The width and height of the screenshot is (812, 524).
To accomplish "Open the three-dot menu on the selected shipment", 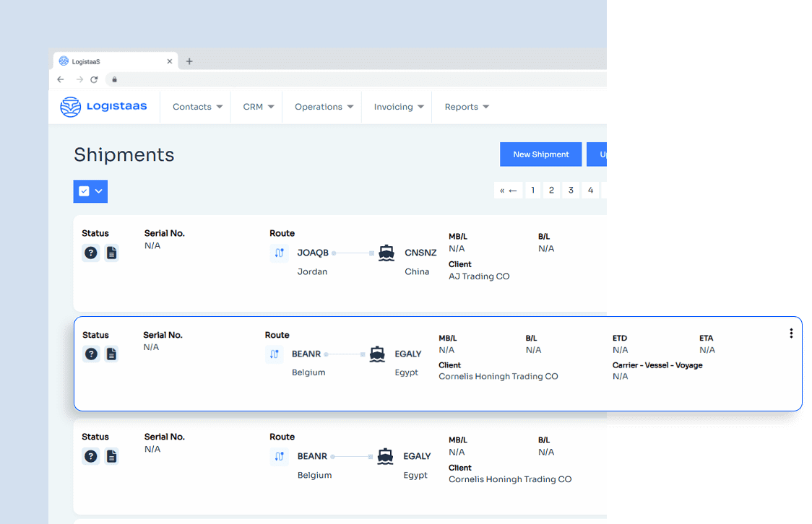I will 791,333.
